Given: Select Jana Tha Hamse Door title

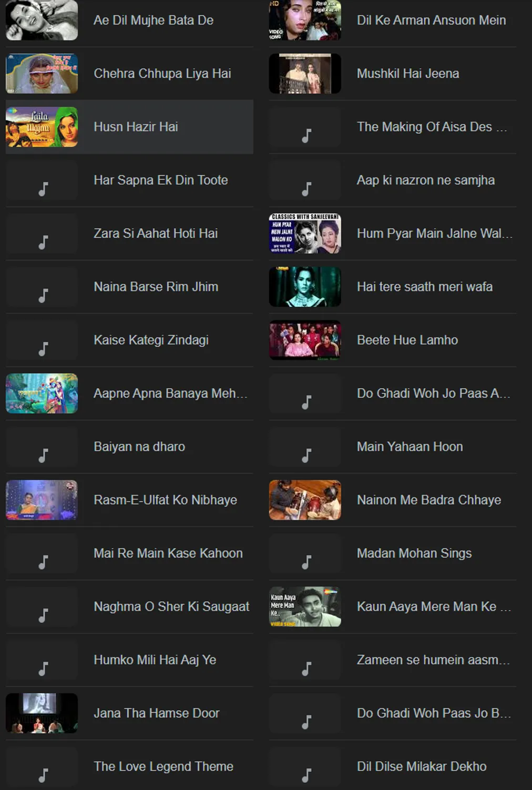Looking at the screenshot, I should click(157, 713).
